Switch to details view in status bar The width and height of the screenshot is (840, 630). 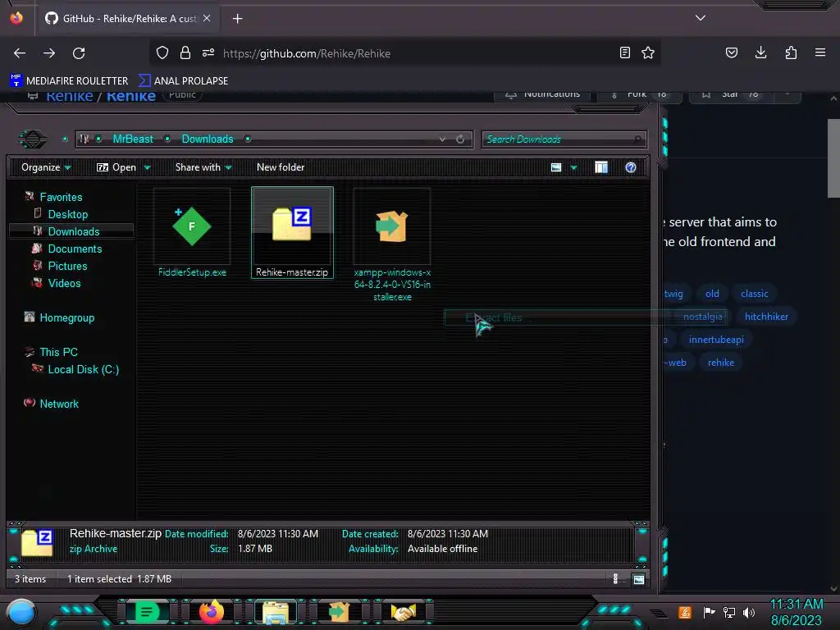pos(615,579)
